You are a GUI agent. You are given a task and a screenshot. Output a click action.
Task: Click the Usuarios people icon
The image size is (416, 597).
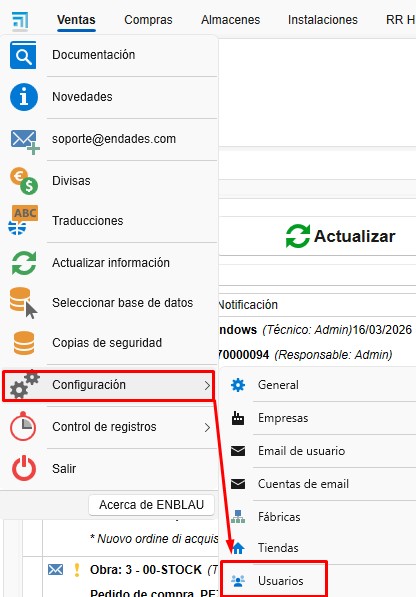238,581
